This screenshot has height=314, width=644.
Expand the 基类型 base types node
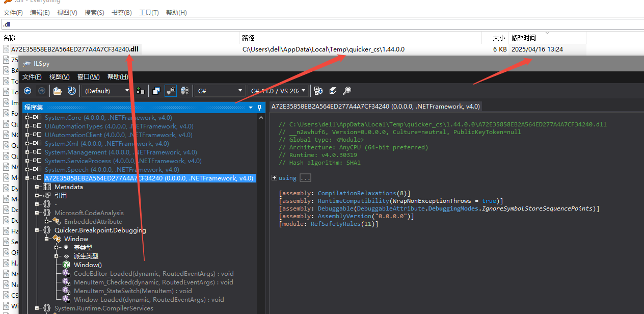(56, 248)
